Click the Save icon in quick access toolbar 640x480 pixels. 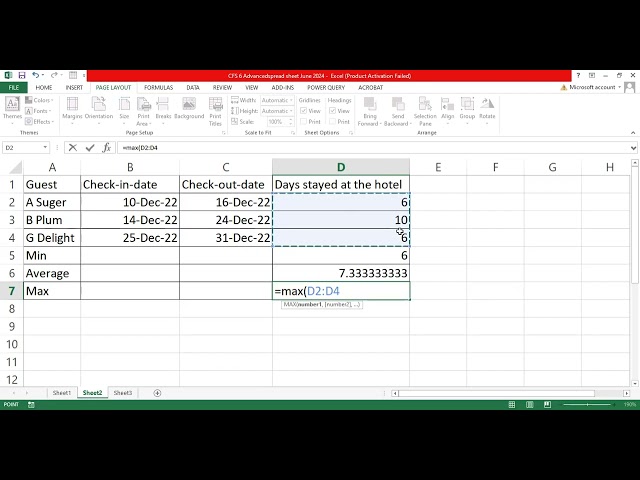coord(22,76)
